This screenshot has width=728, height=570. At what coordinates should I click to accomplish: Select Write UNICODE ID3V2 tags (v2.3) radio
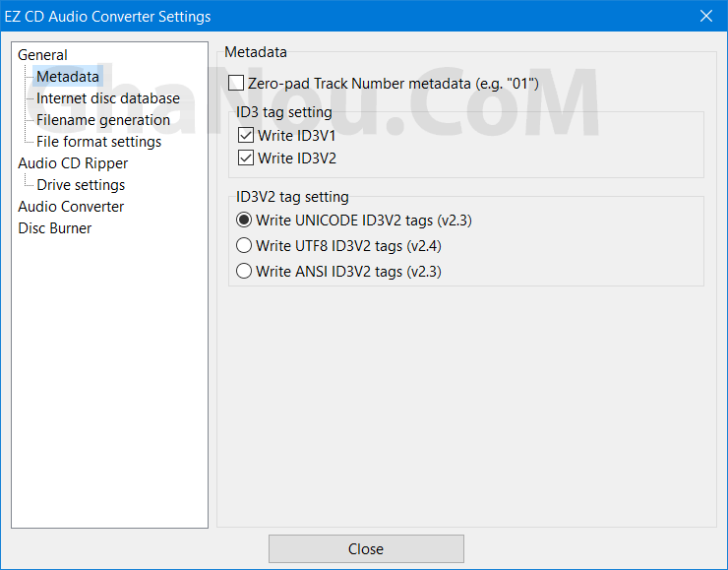[244, 220]
